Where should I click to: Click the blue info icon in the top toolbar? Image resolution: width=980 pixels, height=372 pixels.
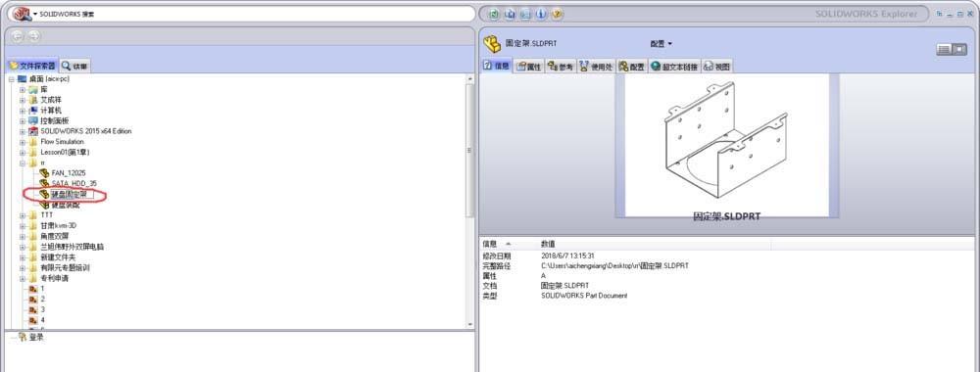[541, 14]
